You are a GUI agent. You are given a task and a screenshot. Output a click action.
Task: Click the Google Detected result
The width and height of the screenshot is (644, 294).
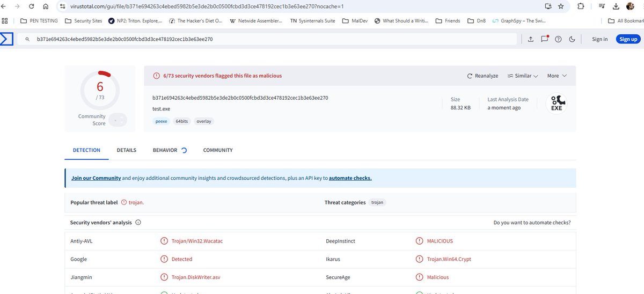pos(182,259)
